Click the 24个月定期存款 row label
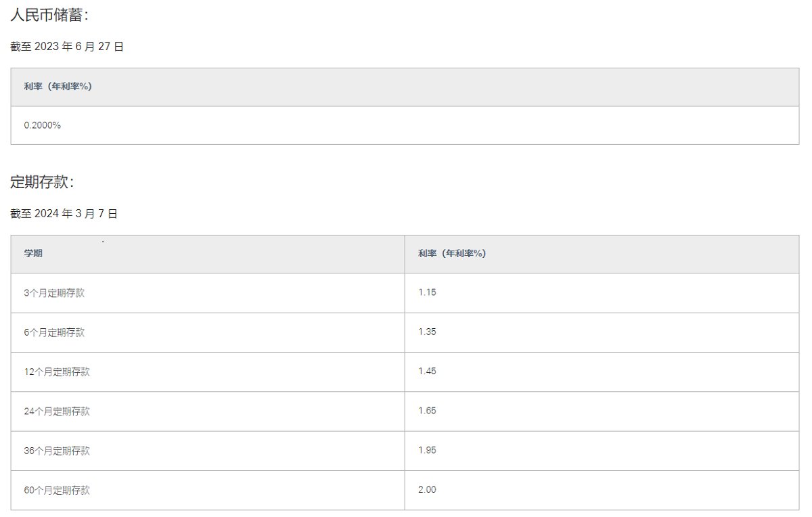This screenshot has height=517, width=812. click(57, 411)
